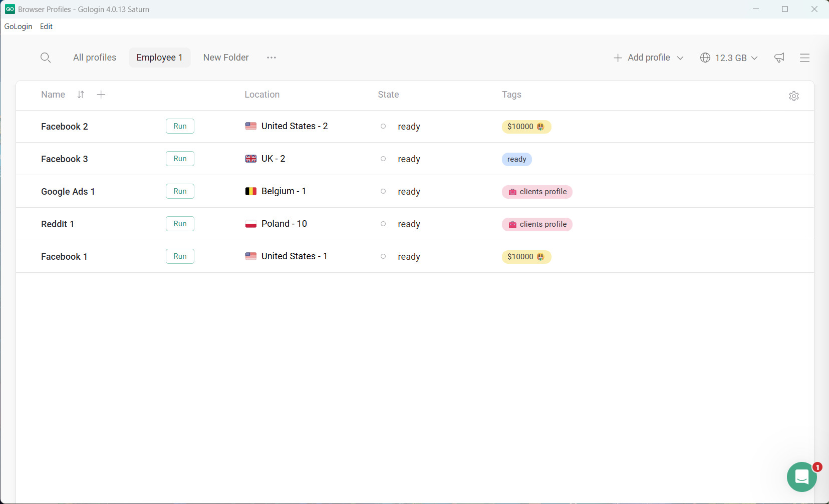Image resolution: width=829 pixels, height=504 pixels.
Task: Open the search by clicking the magnifier icon
Action: pyautogui.click(x=46, y=57)
